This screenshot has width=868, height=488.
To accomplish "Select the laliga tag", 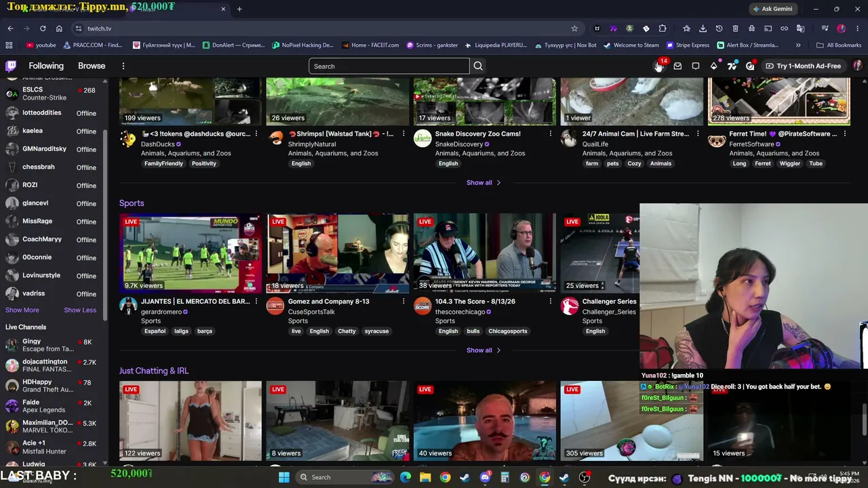I will point(181,331).
